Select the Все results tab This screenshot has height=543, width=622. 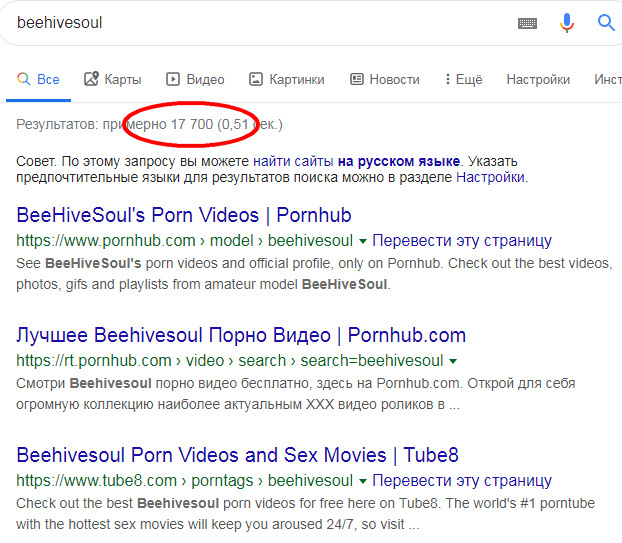click(38, 79)
